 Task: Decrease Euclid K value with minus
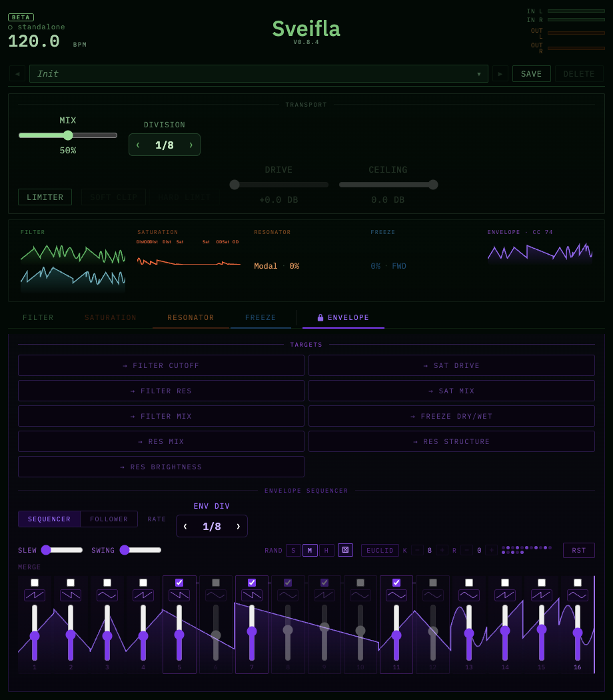417,551
